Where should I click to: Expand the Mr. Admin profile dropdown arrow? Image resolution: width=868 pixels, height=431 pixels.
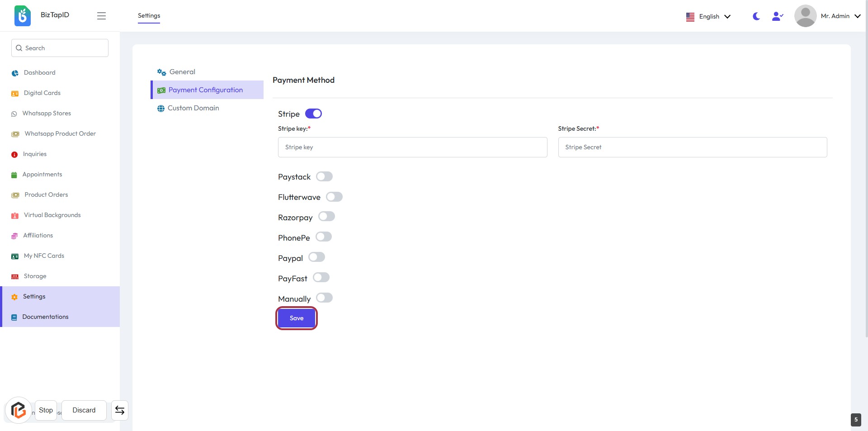pos(857,16)
